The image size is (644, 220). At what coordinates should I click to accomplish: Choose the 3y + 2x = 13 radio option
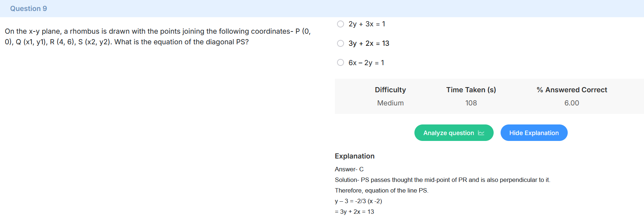[x=340, y=43]
